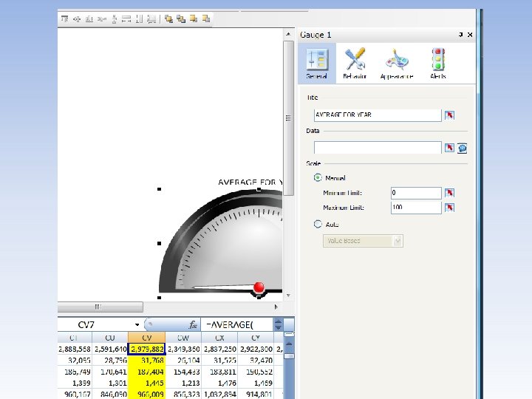532x399 pixels.
Task: Select column header CU
Action: click(110, 338)
